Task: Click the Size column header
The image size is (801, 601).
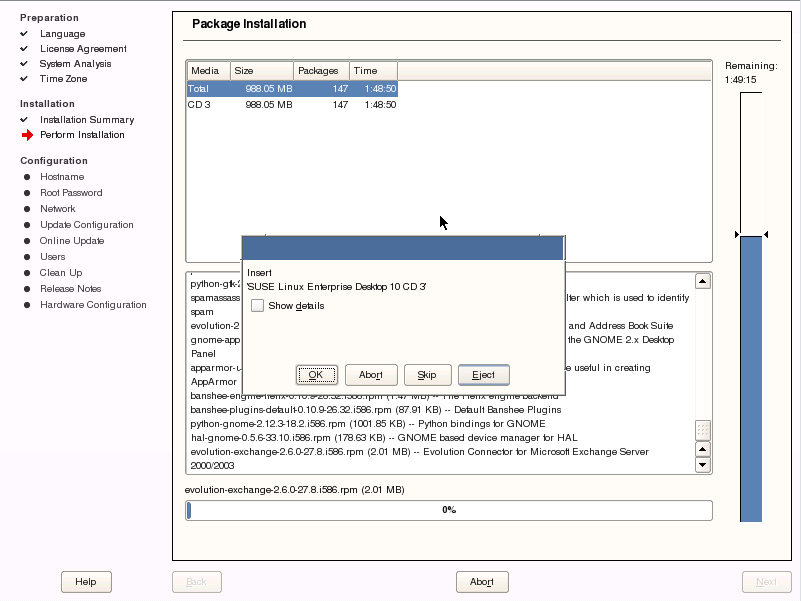Action: (x=262, y=71)
